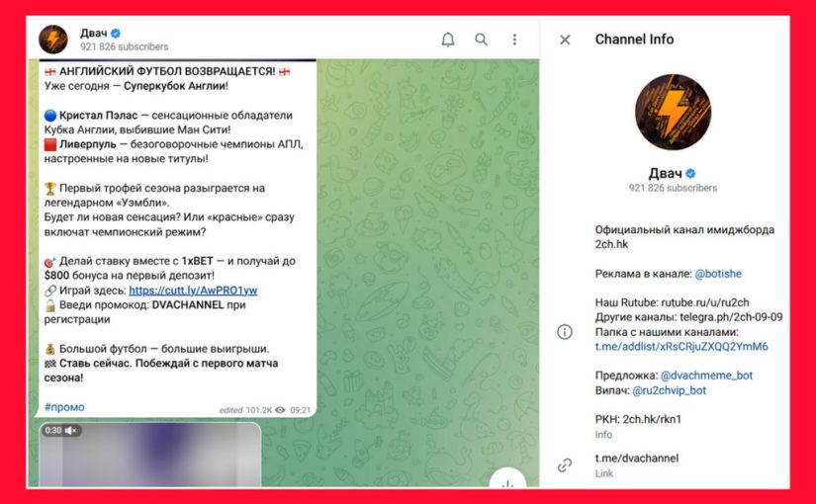Open the t.me/addlist channels folder link
The width and height of the screenshot is (816, 504).
(681, 347)
